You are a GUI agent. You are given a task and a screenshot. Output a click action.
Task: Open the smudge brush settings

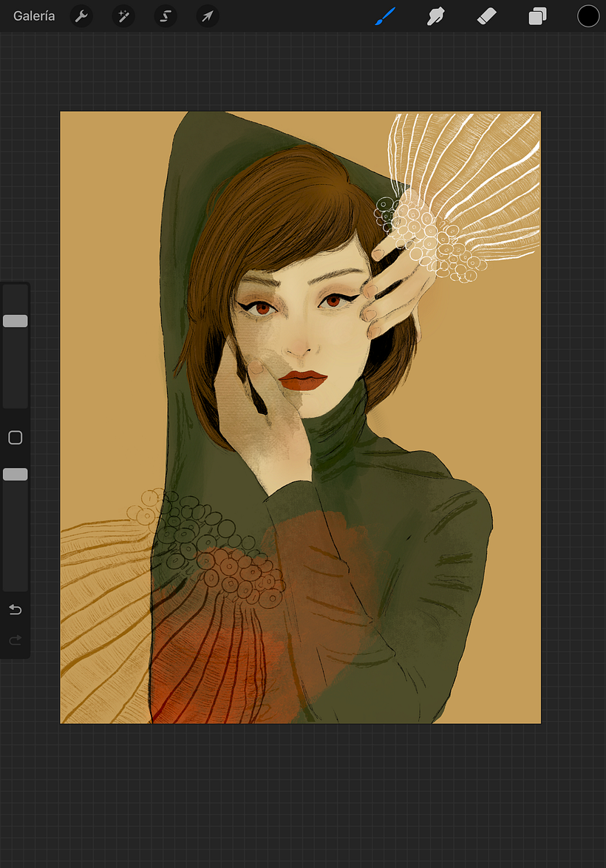point(435,16)
